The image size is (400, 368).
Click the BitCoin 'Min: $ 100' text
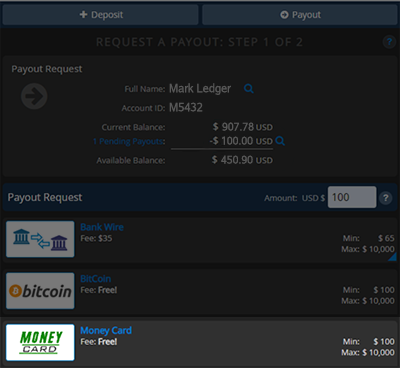coord(369,290)
